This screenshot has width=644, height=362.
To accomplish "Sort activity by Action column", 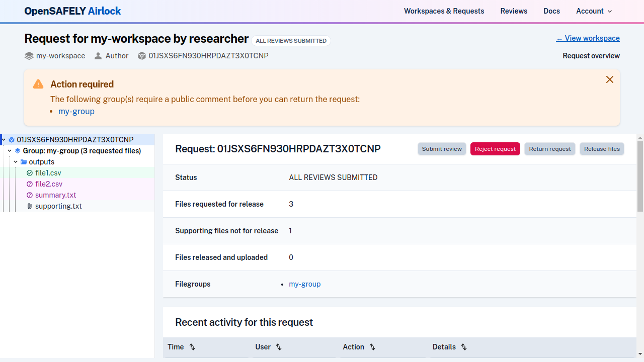I will point(372,347).
